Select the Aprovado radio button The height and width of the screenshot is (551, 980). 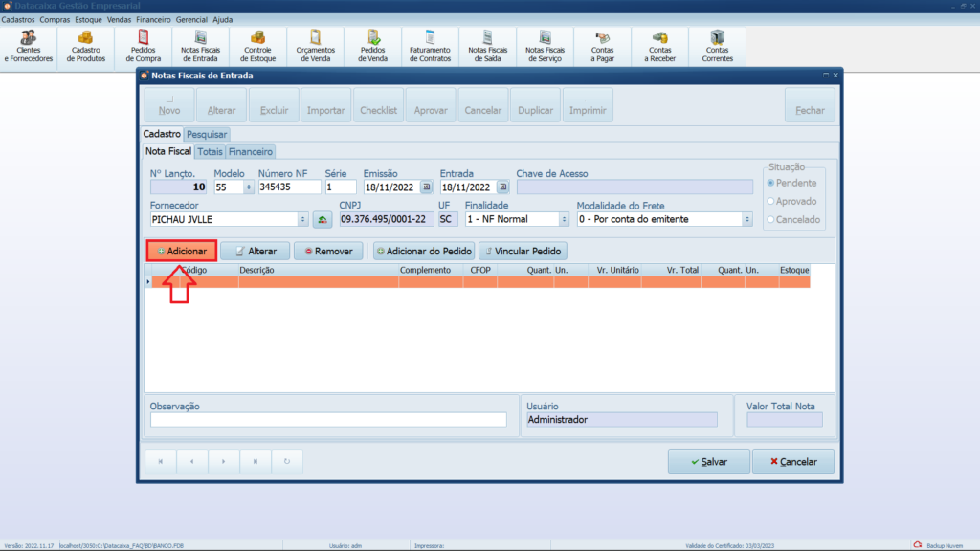(771, 201)
